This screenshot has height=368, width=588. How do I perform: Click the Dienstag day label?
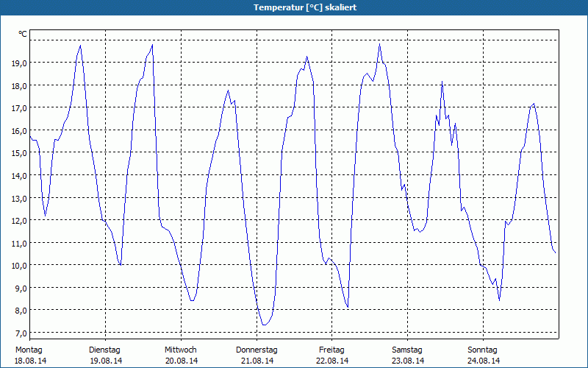point(104,350)
